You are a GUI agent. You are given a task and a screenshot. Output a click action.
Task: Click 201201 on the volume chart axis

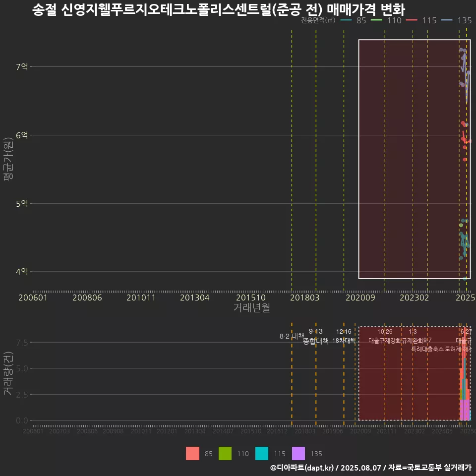point(167,431)
